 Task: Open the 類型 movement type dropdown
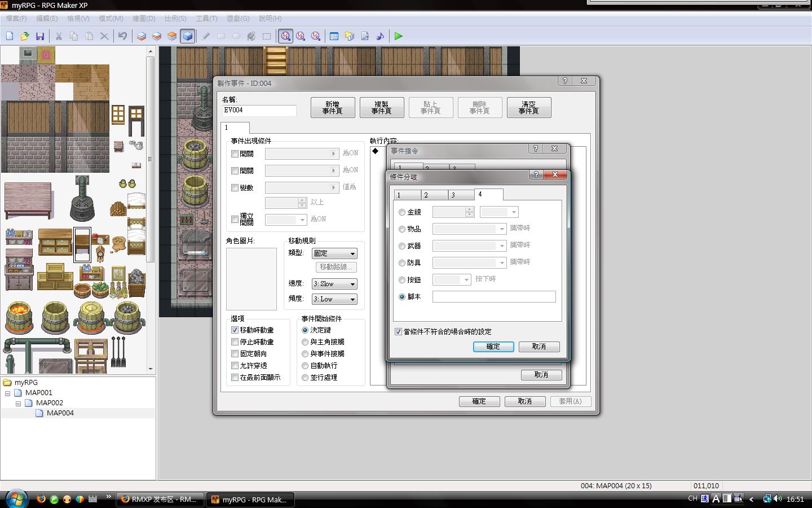coord(334,253)
